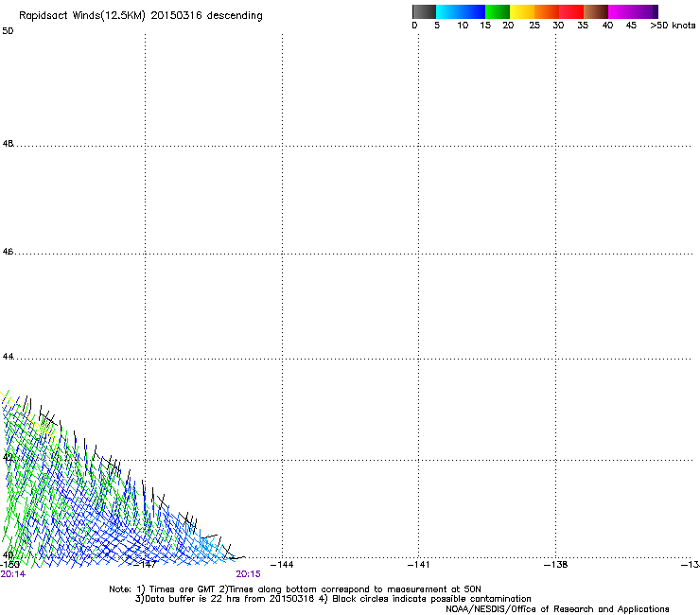700x615 pixels.
Task: Click the orange 25-30 knots color band
Action: pos(547,11)
